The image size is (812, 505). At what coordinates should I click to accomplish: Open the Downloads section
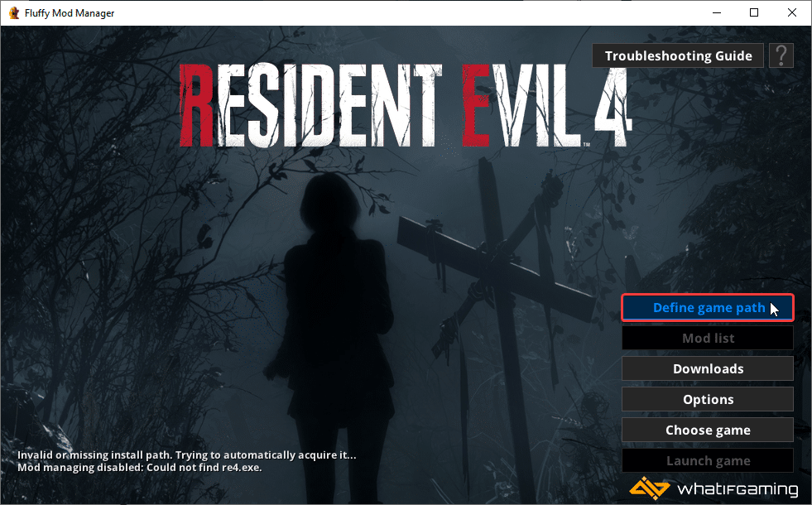(x=708, y=368)
